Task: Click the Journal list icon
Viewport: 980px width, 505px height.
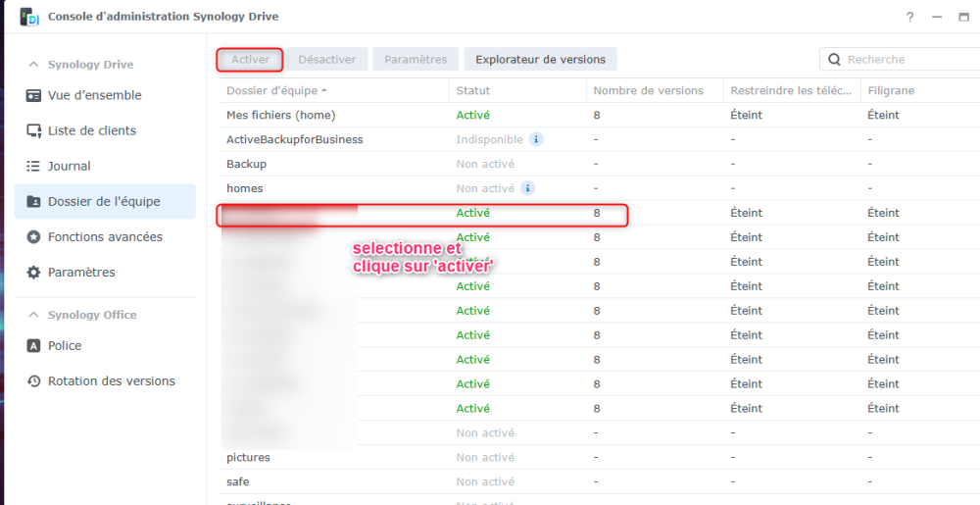Action: [33, 167]
